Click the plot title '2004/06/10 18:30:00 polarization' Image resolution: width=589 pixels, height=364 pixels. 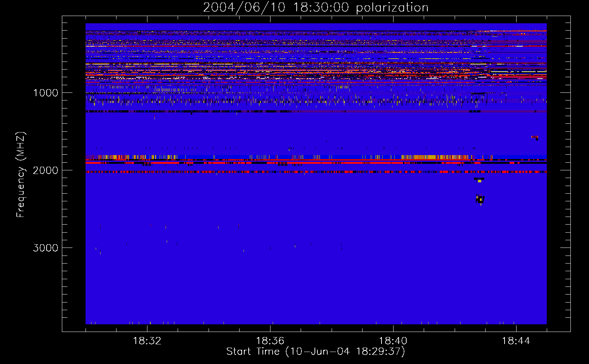coord(316,8)
